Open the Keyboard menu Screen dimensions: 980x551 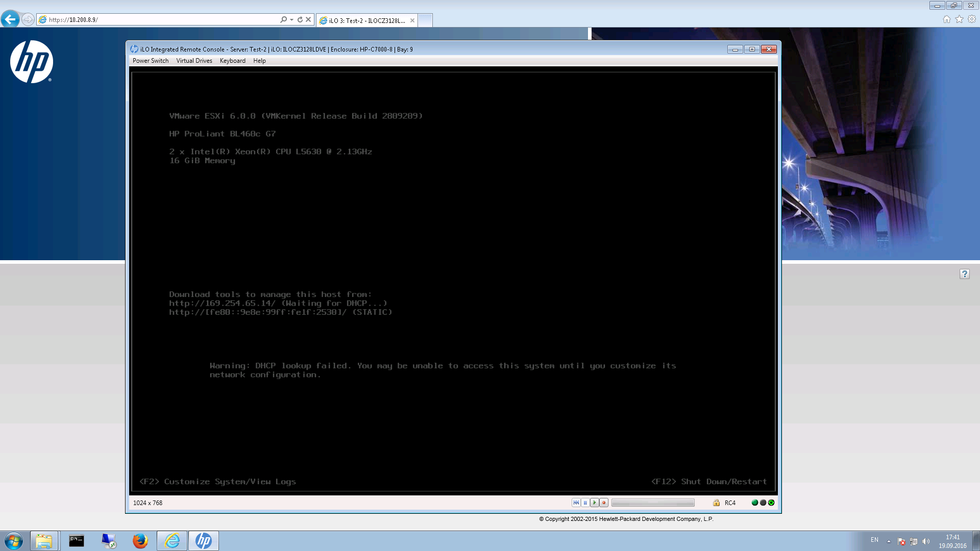click(x=232, y=61)
